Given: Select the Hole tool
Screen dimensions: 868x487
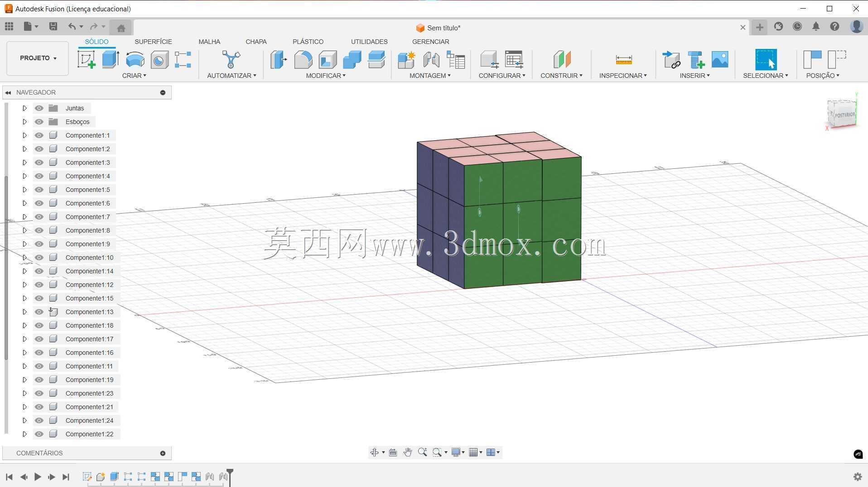Looking at the screenshot, I should point(159,59).
